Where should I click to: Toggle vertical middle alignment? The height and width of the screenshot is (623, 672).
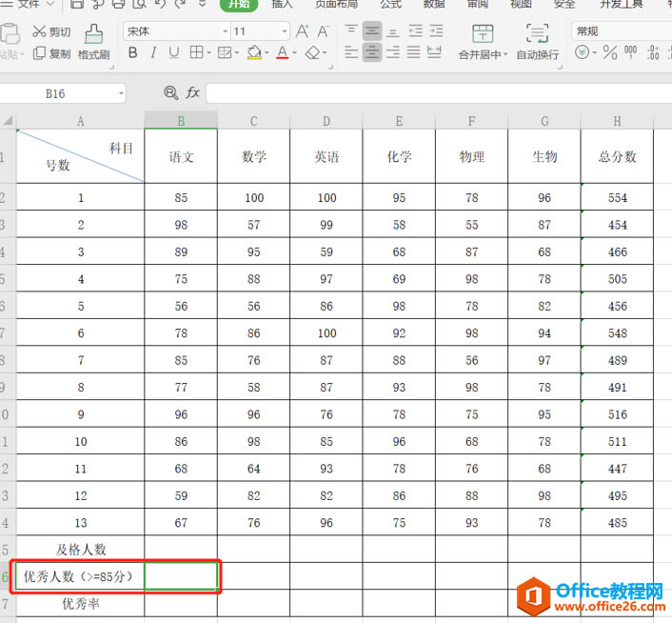[x=372, y=31]
